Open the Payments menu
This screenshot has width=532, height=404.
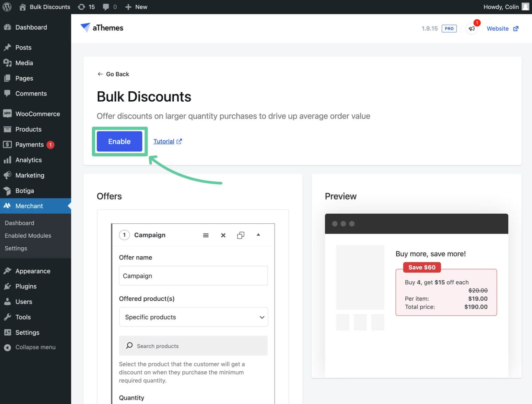pos(36,145)
